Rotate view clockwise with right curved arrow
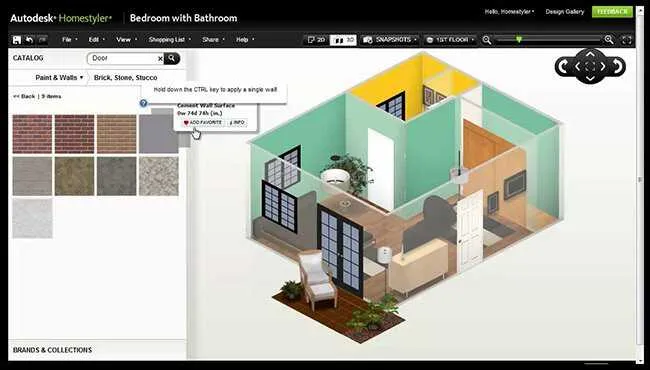 617,66
